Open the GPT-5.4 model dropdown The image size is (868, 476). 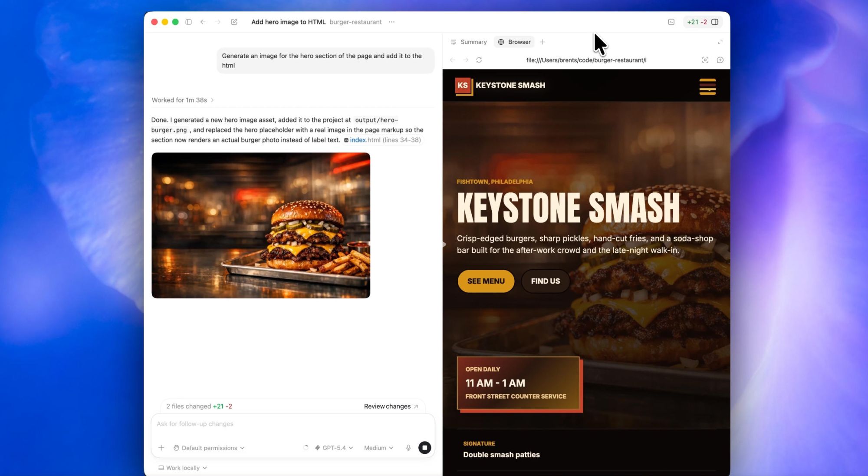(x=334, y=448)
